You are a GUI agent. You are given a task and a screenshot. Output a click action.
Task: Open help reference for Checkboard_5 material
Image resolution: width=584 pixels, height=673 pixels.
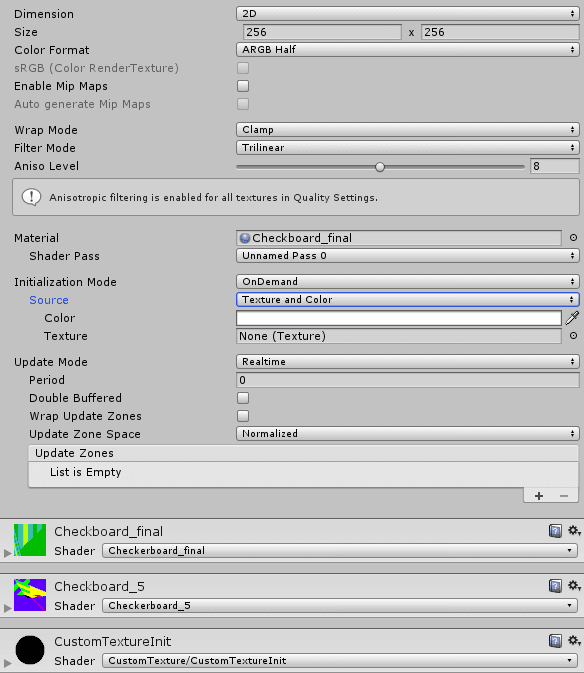click(555, 586)
